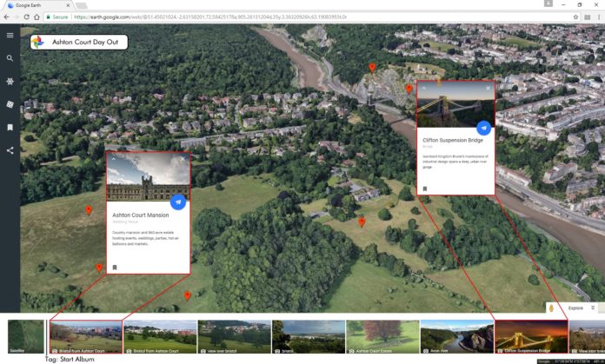The height and width of the screenshot is (364, 605).
Task: Save Ashton Court Mansion with bookmark icon
Action: point(114,268)
